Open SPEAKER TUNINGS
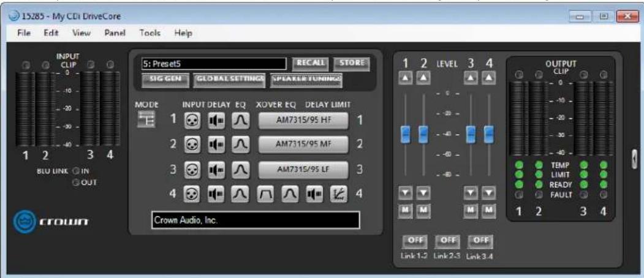This screenshot has height=278, width=644. (x=306, y=80)
